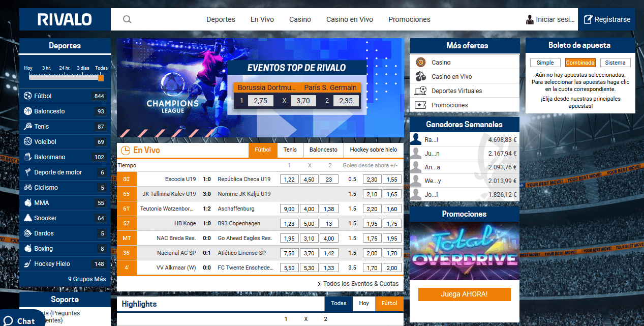Image resolution: width=644 pixels, height=326 pixels.
Task: Click the time filter slider handle
Action: 101,78
